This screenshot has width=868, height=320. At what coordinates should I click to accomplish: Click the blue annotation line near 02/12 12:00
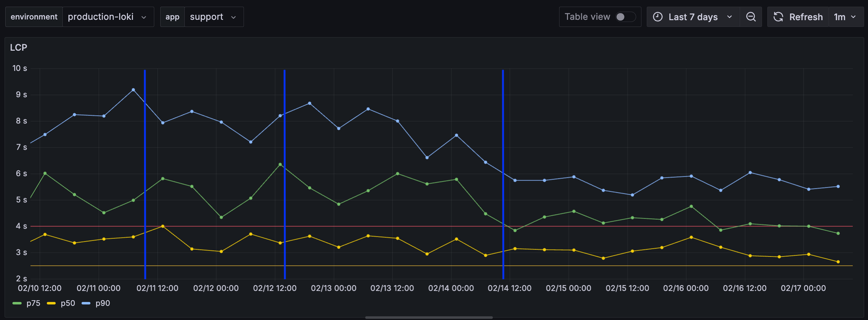(285, 174)
